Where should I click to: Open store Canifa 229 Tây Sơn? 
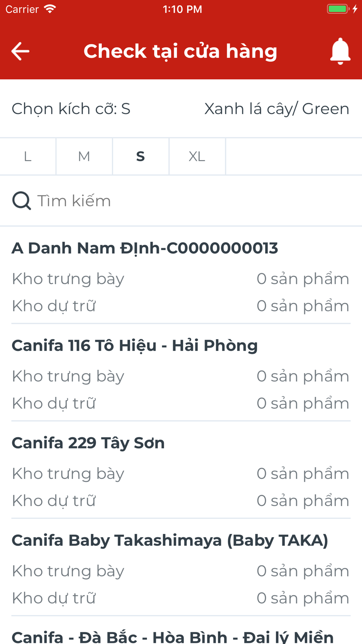click(88, 443)
